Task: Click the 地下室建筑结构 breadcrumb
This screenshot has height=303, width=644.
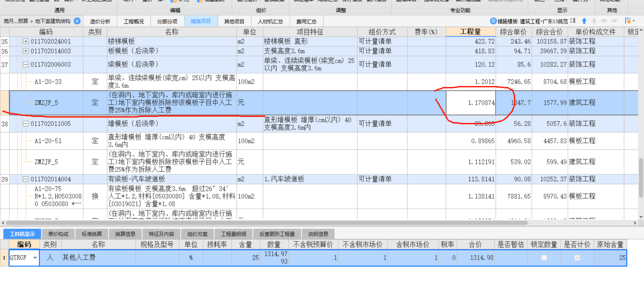Action: tap(53, 21)
